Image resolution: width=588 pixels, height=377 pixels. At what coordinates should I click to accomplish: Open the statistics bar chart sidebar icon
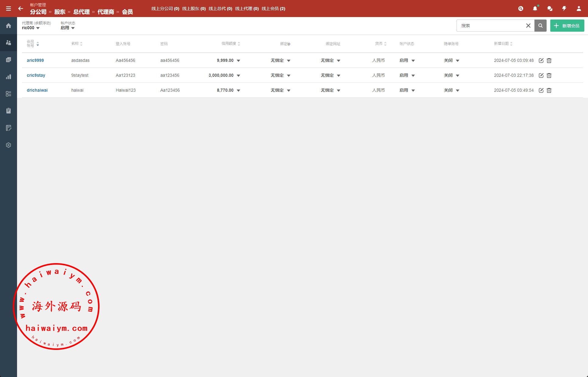[x=9, y=77]
